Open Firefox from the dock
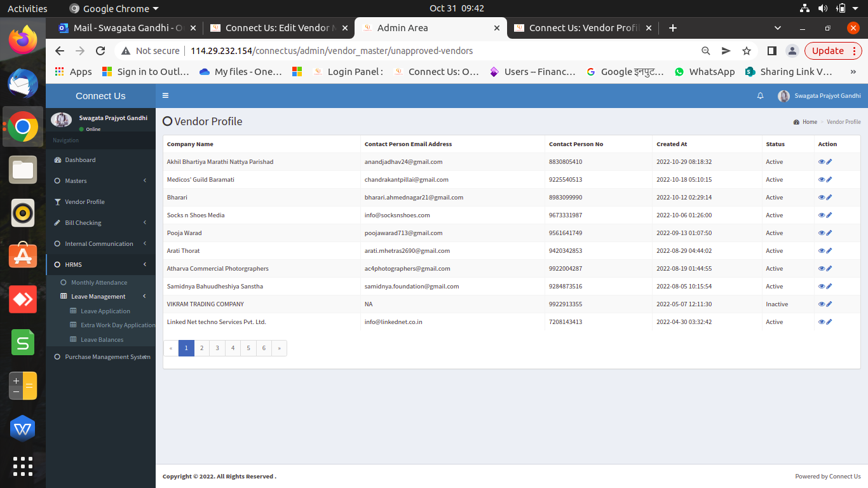 pyautogui.click(x=23, y=40)
